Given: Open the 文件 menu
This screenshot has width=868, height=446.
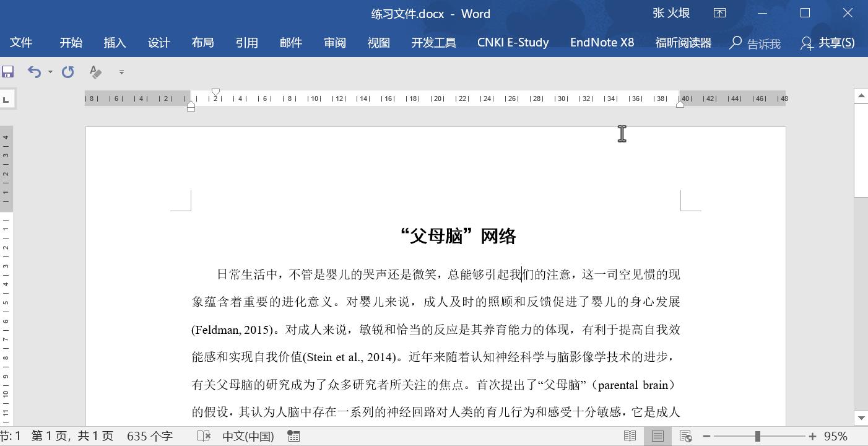Looking at the screenshot, I should (x=21, y=43).
